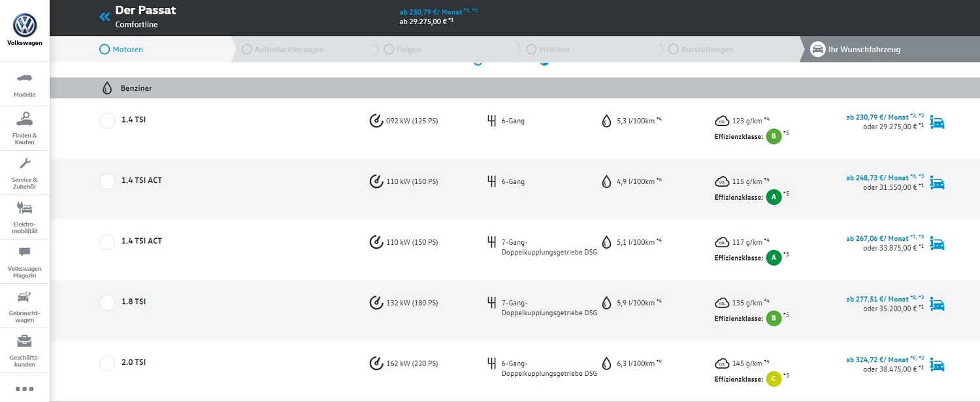980x402 pixels.
Task: Click rate link ab 324,72 €/ Monat
Action: (x=885, y=360)
